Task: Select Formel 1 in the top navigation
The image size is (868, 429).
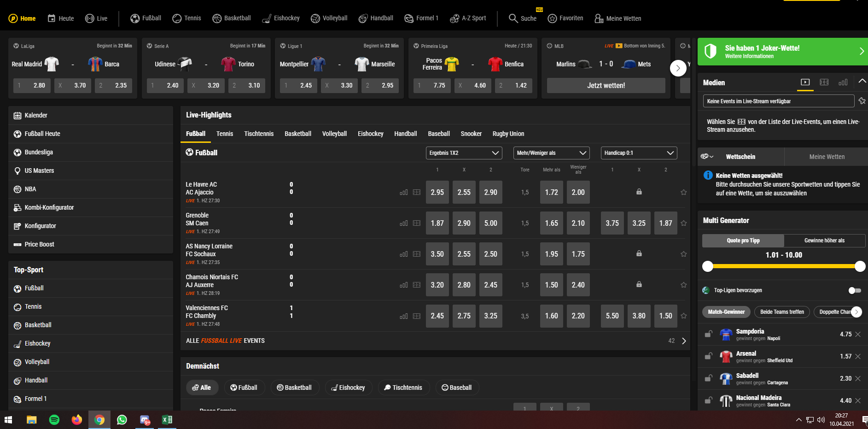Action: point(421,18)
